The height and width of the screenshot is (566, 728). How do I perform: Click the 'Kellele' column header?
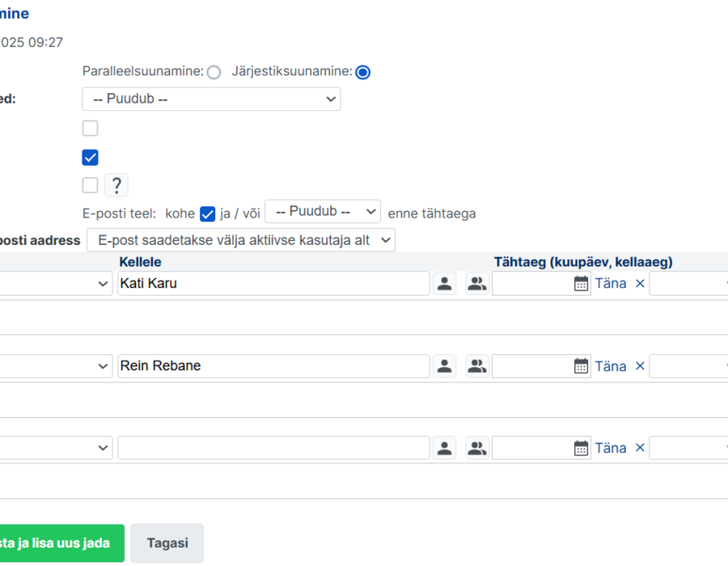pyautogui.click(x=140, y=262)
